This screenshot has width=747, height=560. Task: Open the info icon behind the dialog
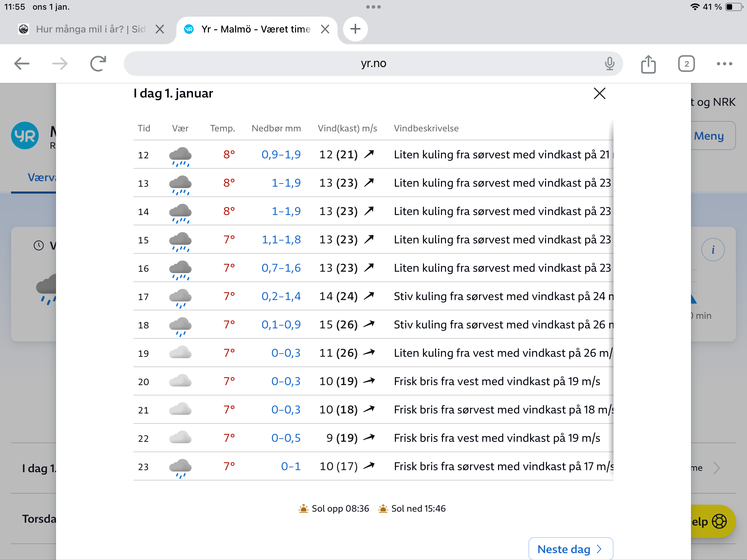tap(713, 250)
